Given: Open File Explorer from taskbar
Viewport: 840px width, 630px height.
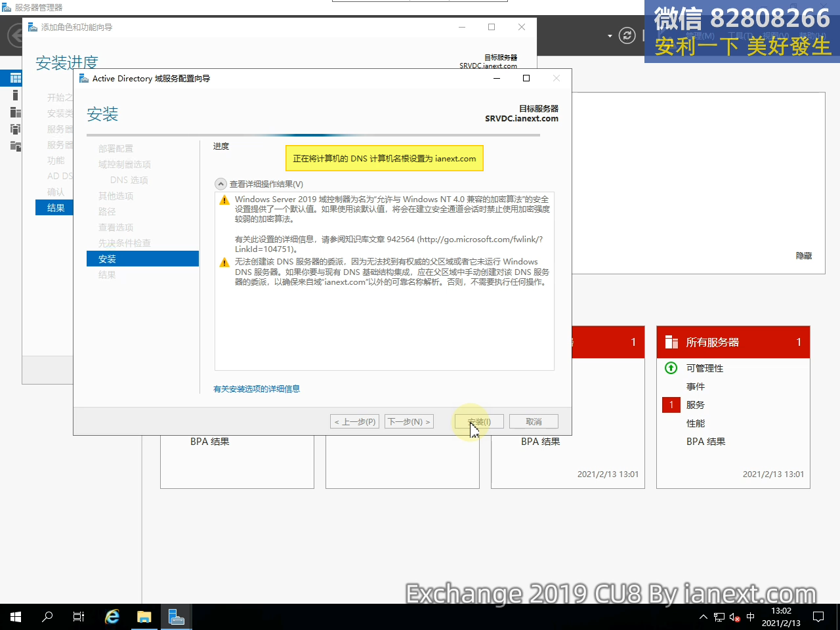Looking at the screenshot, I should pos(144,617).
